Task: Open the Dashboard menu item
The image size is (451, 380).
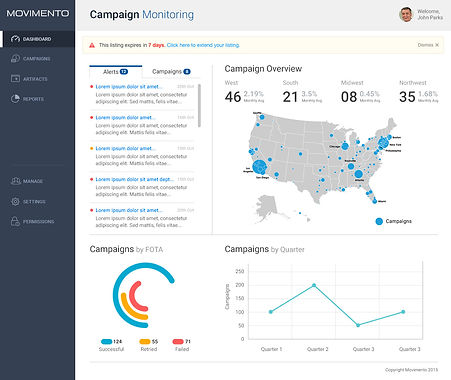Action: pos(37,39)
